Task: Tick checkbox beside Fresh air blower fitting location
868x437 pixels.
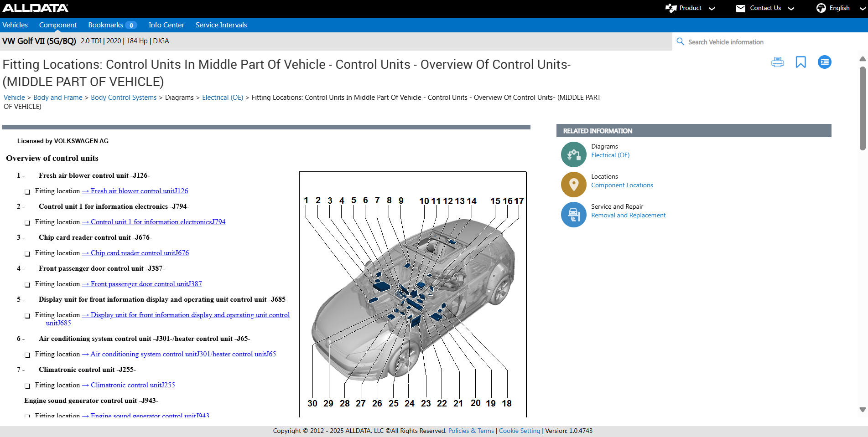Action: (x=27, y=192)
